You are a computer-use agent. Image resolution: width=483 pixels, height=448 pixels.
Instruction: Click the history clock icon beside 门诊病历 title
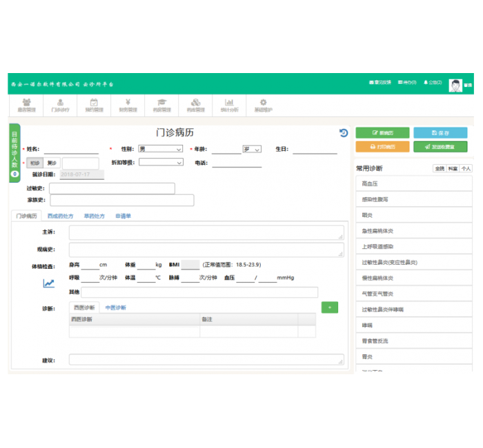[x=344, y=133]
